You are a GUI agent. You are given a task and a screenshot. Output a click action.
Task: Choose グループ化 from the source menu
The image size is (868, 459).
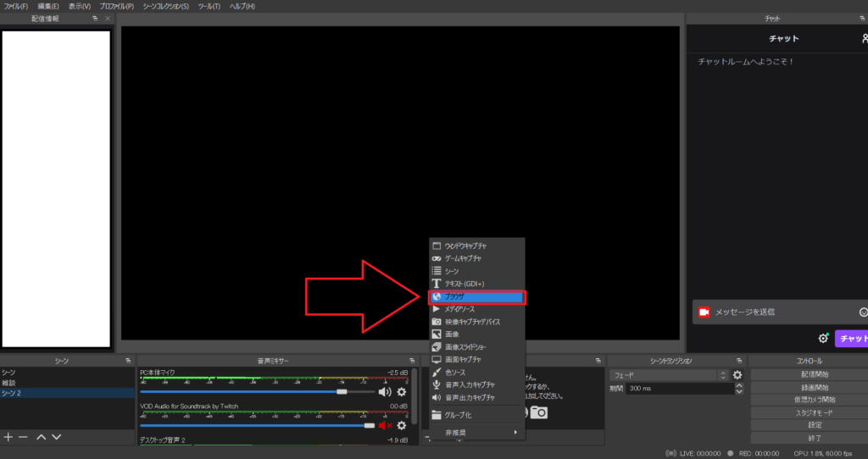(477, 415)
